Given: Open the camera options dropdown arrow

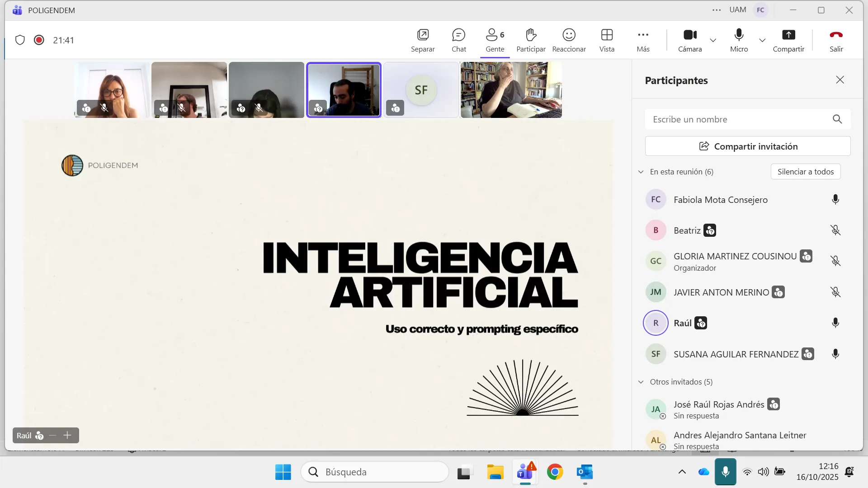Looking at the screenshot, I should [713, 40].
